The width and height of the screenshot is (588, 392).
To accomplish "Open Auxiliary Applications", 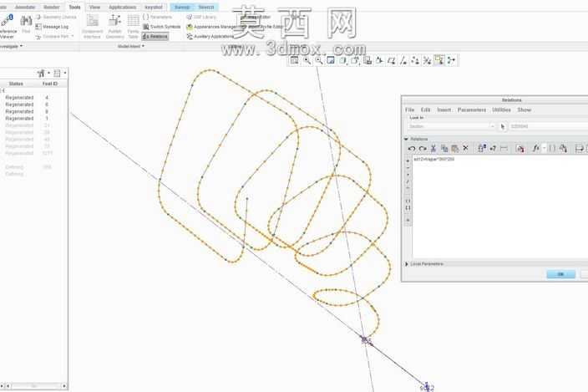I will coord(210,37).
